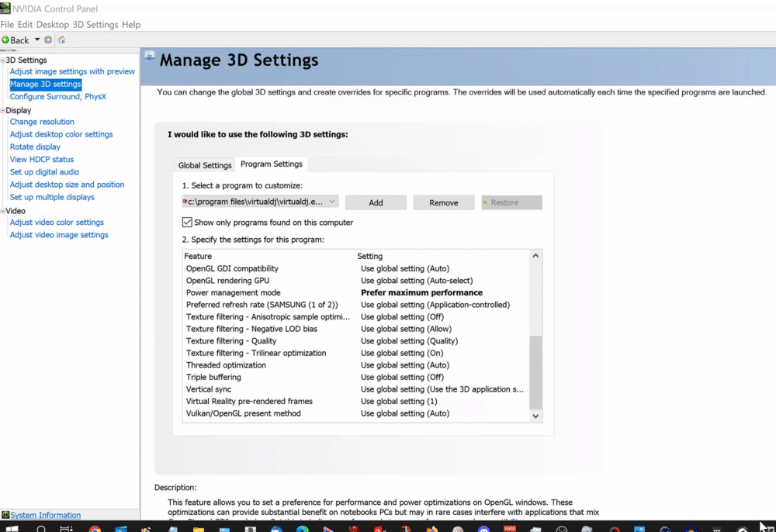This screenshot has width=776, height=532.
Task: Click the Back button label
Action: click(x=19, y=40)
